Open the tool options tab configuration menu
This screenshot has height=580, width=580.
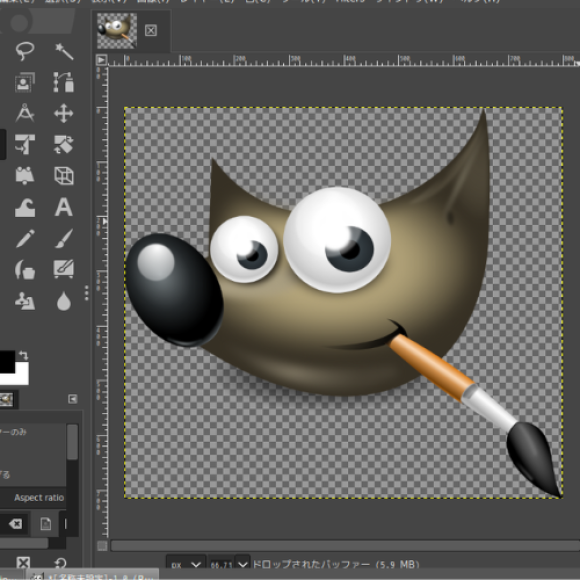point(73,399)
